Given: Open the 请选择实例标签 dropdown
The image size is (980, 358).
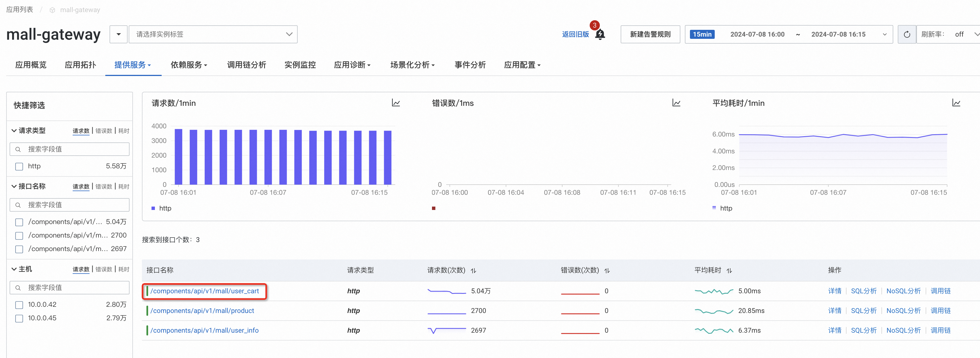Looking at the screenshot, I should click(x=213, y=35).
